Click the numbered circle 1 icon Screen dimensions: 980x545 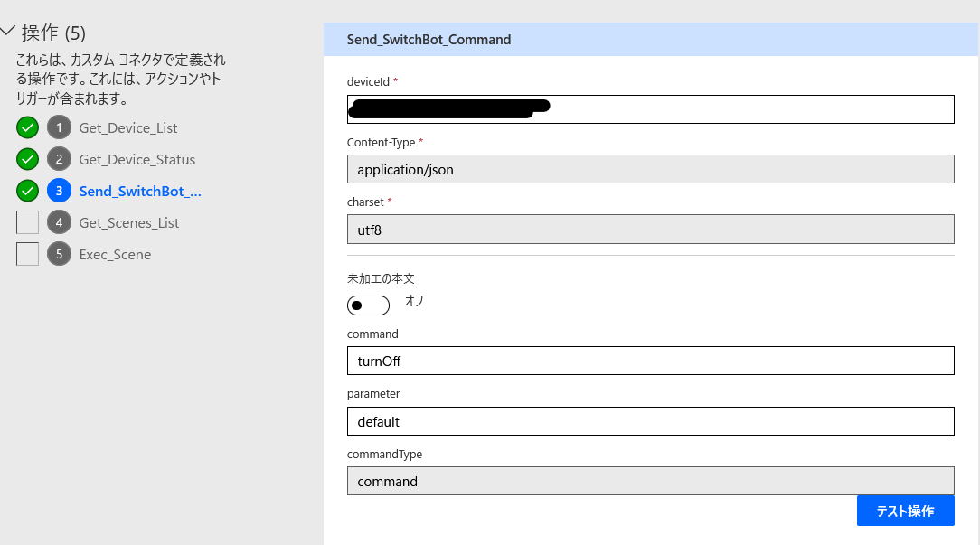click(58, 127)
